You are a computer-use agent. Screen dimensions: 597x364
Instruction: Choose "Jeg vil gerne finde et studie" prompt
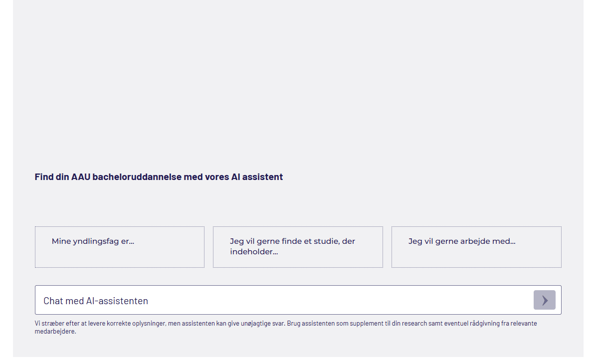pos(298,247)
